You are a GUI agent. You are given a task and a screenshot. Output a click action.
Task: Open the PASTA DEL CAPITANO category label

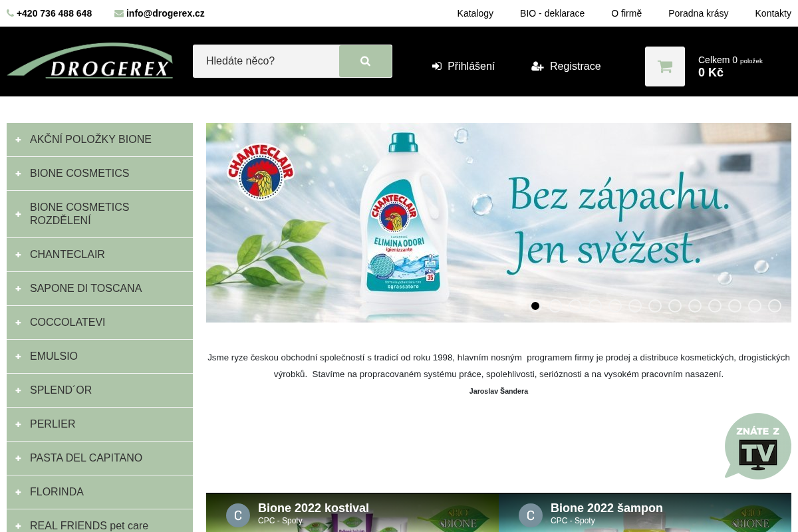coord(86,458)
